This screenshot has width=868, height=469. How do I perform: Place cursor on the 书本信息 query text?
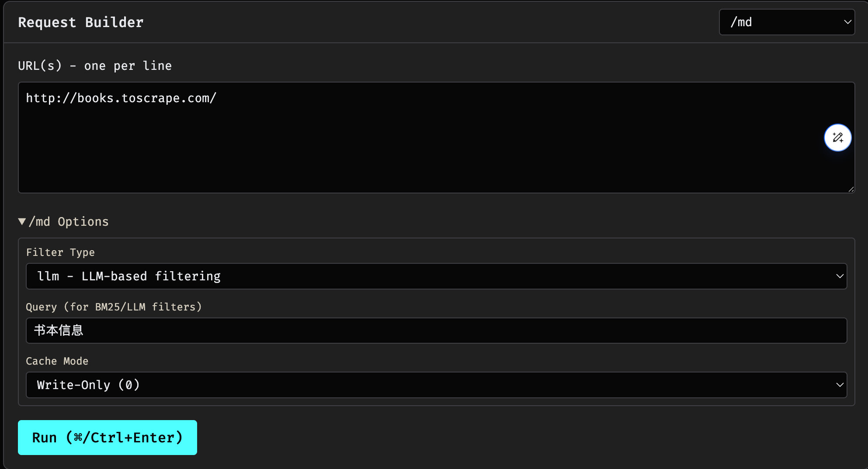coord(59,331)
